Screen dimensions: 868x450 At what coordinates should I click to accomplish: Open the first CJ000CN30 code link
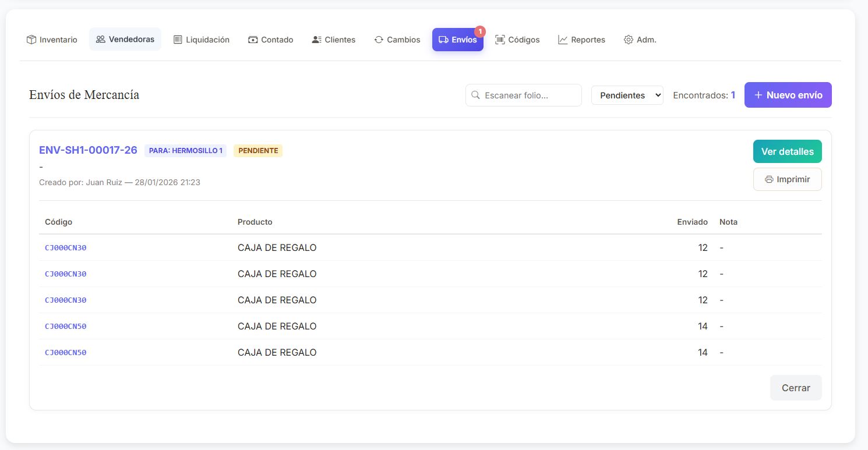66,247
